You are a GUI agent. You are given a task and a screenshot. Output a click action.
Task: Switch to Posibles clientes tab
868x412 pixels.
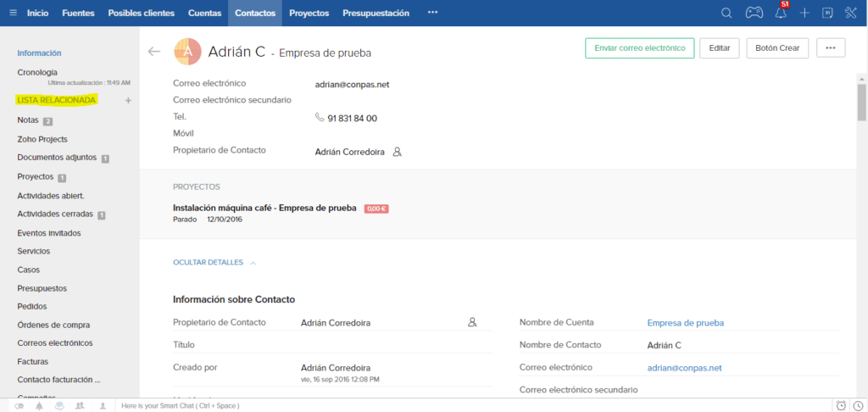(142, 13)
